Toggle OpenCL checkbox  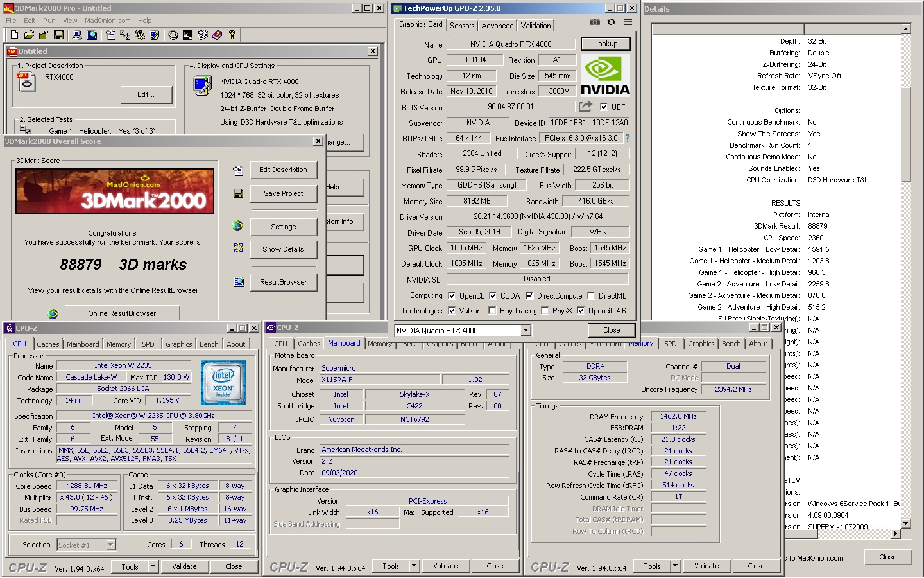452,295
